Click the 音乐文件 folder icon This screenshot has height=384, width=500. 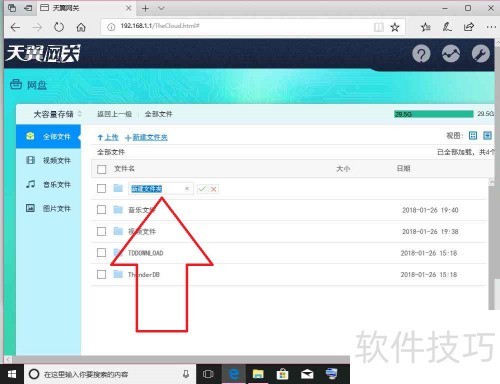[x=118, y=209]
